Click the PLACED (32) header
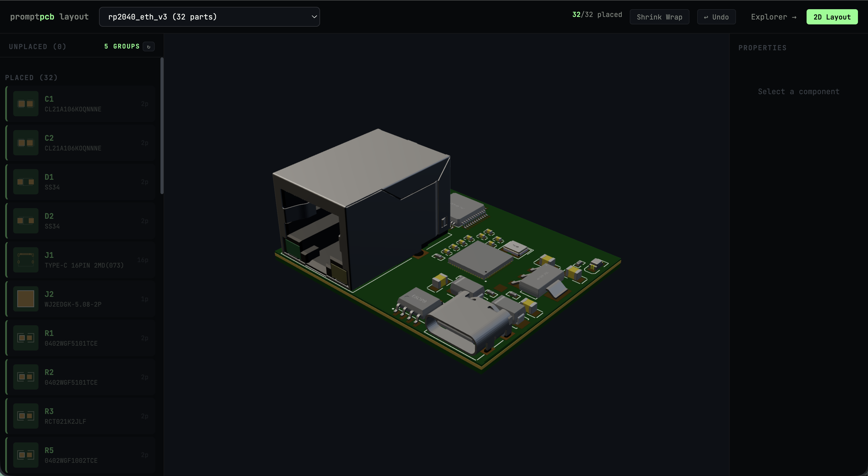868x476 pixels. 31,78
